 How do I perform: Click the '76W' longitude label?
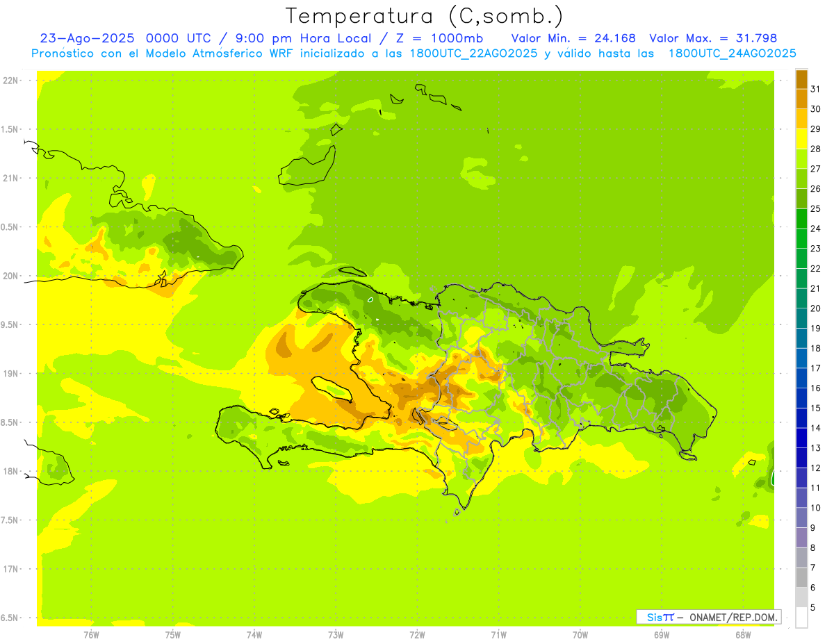tap(91, 634)
